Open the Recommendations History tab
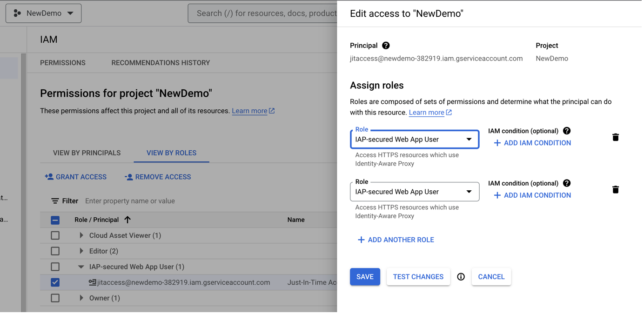Viewport: 644px width, 314px height. (161, 63)
